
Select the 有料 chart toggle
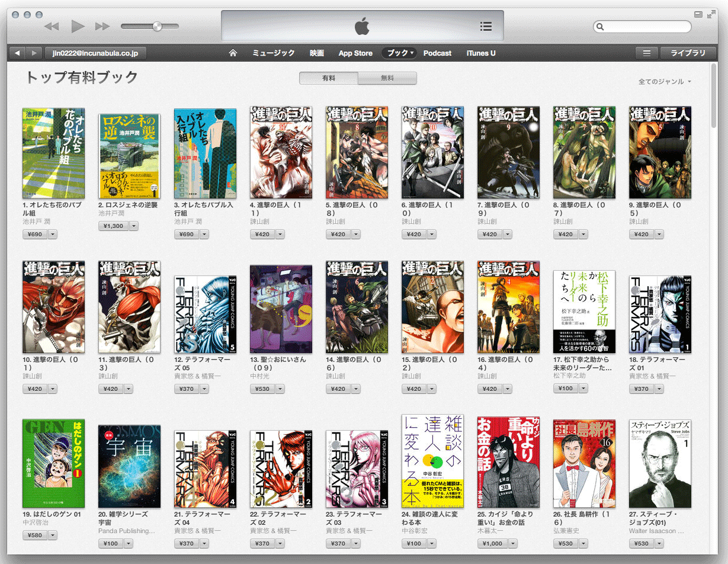[329, 78]
